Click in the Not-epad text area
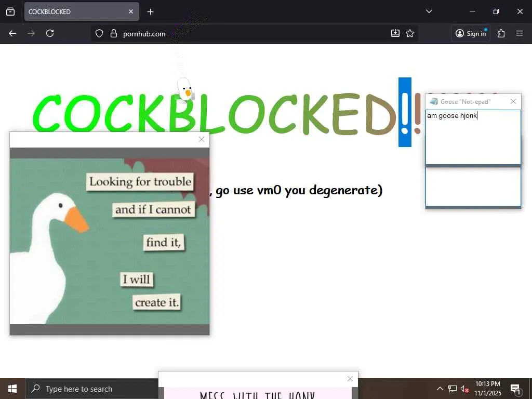 [473, 137]
